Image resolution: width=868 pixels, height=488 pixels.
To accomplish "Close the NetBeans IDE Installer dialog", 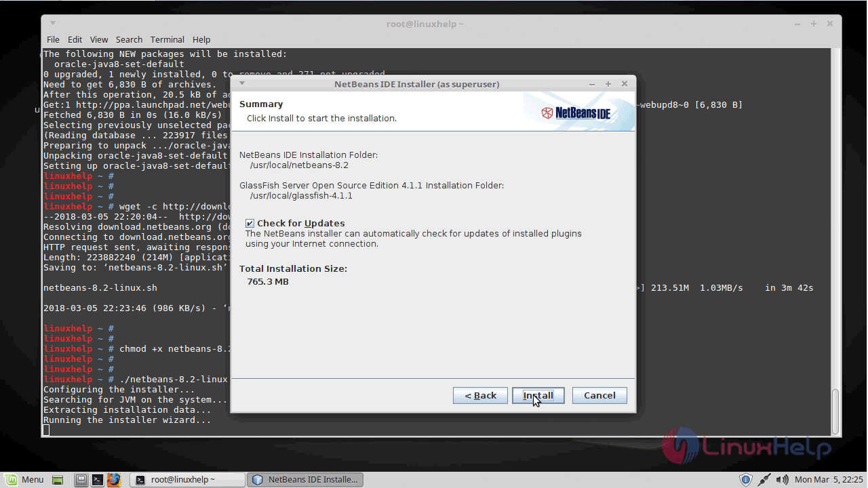I will pos(625,84).
